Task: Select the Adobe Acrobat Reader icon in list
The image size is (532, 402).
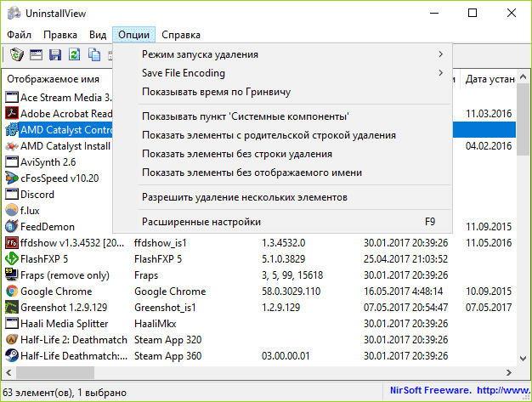Action: pyautogui.click(x=12, y=113)
